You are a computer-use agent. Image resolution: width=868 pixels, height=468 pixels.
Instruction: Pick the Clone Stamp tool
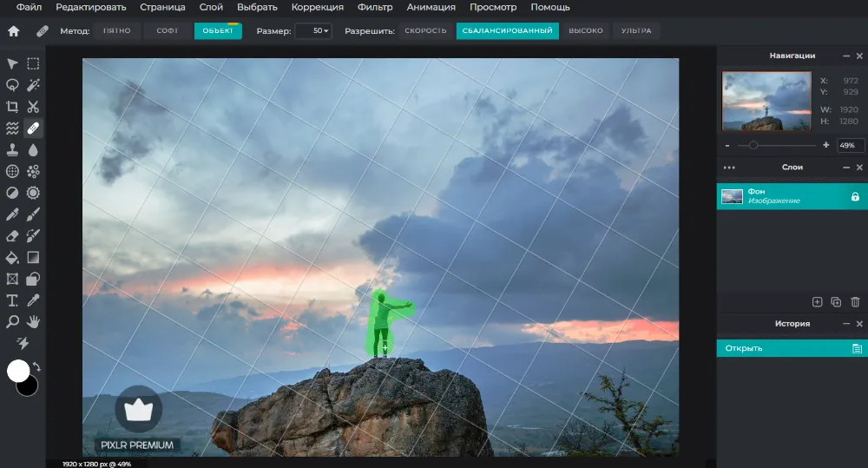point(12,149)
